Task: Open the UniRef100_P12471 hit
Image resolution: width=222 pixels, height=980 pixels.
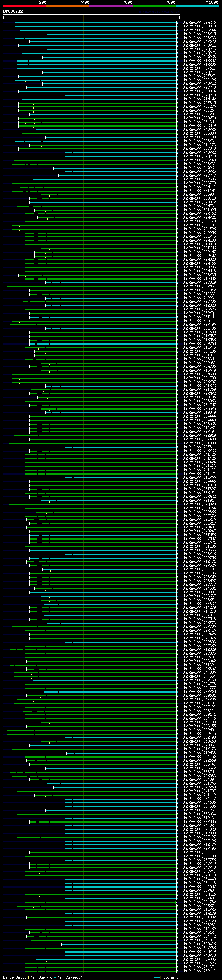Action: 199,561
